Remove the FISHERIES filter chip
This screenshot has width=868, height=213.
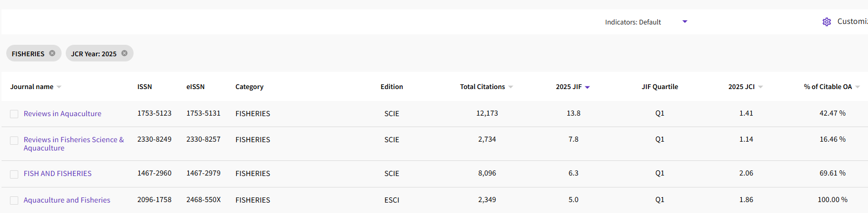52,53
